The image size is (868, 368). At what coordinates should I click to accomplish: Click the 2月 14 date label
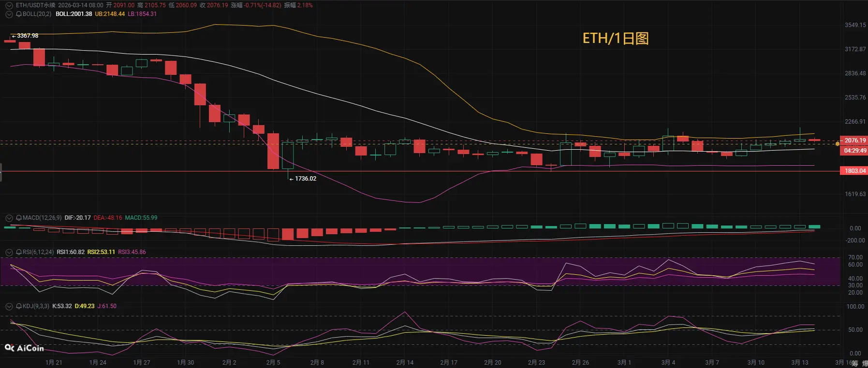[405, 363]
